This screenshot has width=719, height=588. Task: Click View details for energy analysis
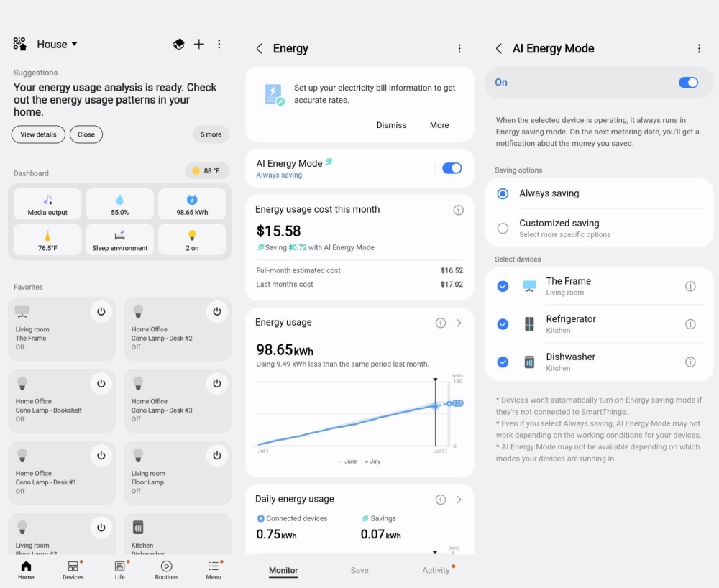click(x=38, y=134)
